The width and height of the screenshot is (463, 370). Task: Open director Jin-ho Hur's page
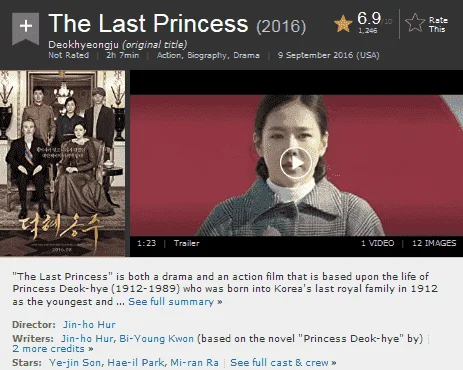(89, 325)
